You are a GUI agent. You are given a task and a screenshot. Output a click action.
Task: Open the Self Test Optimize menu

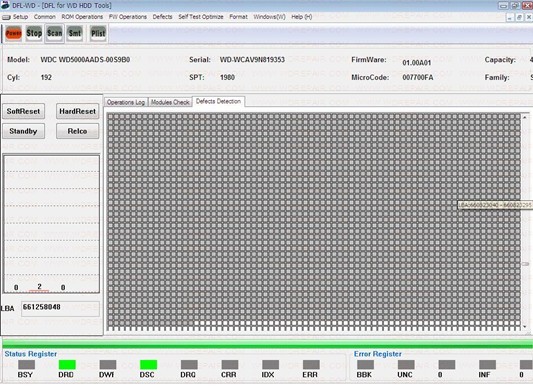pos(201,17)
